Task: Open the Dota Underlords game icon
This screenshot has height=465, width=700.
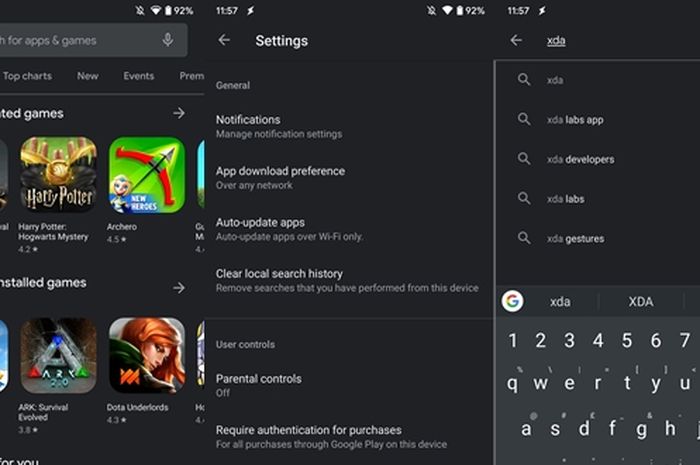Action: pyautogui.click(x=147, y=355)
